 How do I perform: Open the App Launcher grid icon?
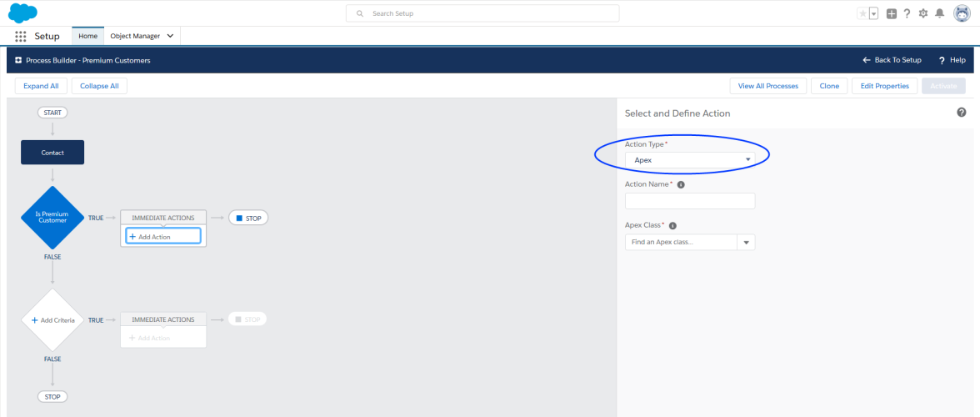[x=21, y=36]
